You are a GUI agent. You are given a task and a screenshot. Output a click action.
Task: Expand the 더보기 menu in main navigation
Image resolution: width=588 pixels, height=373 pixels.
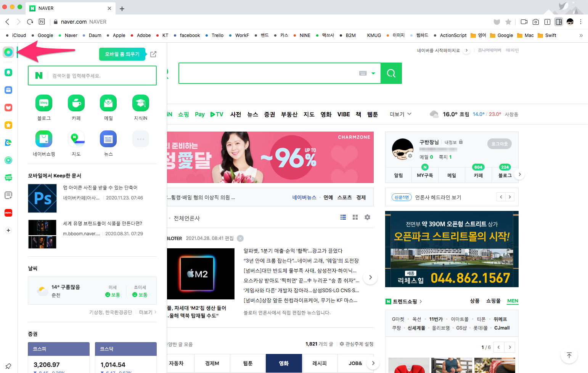coord(401,114)
